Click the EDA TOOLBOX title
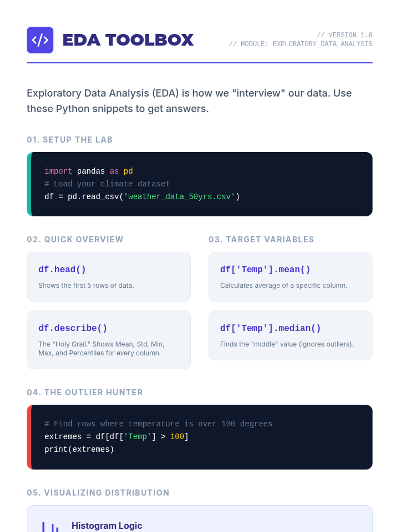This screenshot has width=399, height=532. (x=128, y=40)
